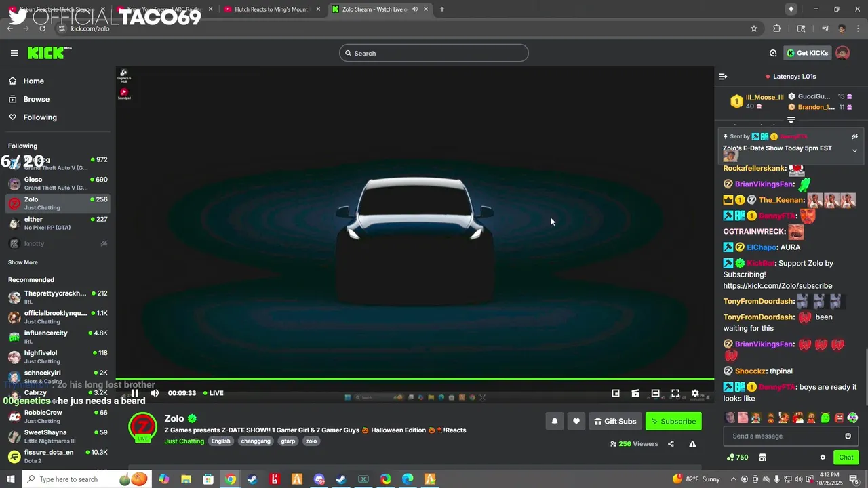Viewport: 868px width, 488px height.
Task: Open the Windows Start menu
Action: pos(10,479)
